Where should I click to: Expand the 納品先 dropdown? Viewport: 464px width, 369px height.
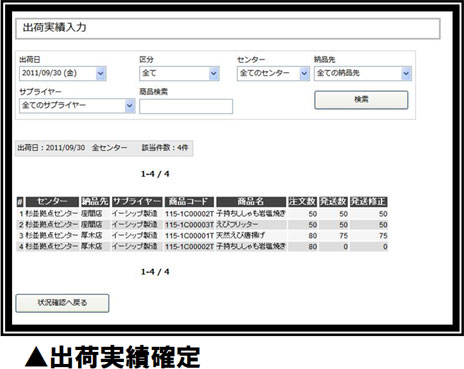[x=363, y=73]
